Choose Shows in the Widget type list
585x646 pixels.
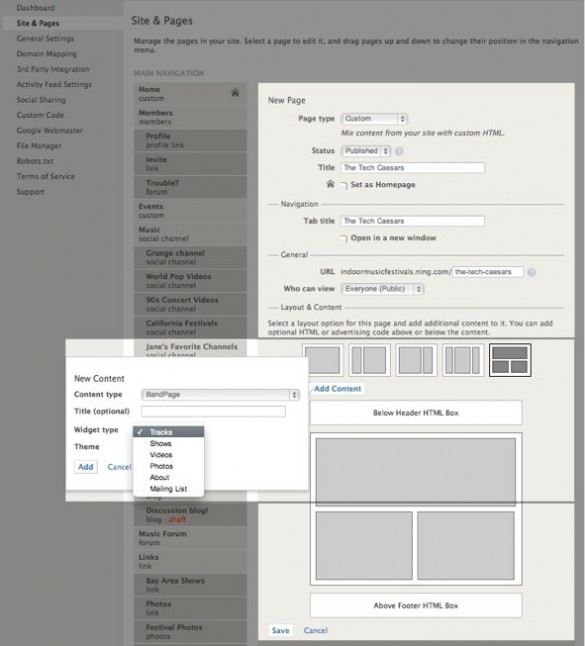pos(168,443)
